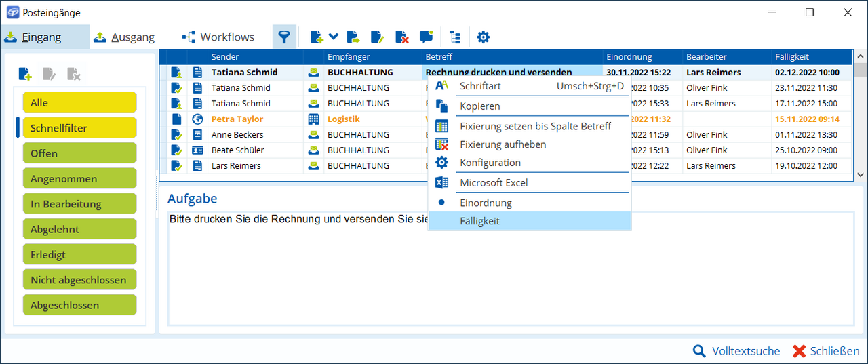This screenshot has width=868, height=364.
Task: Open settings gear icon in top toolbar
Action: [483, 37]
